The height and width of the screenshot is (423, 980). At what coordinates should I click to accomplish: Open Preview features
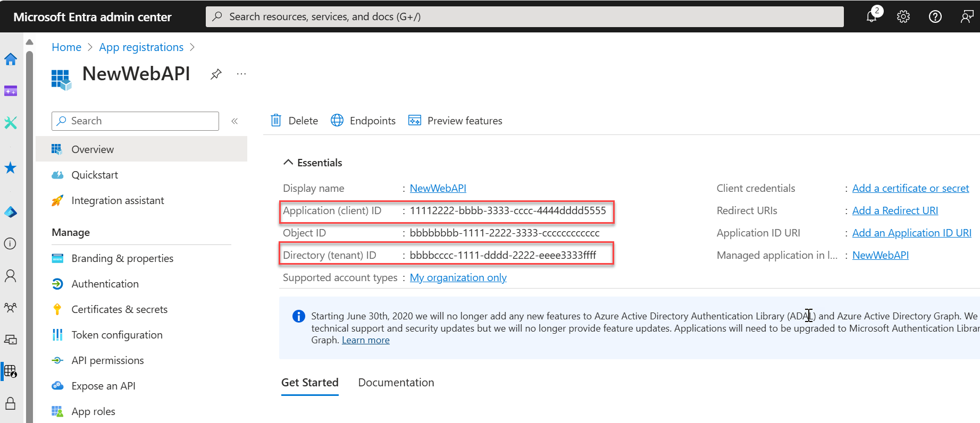point(455,121)
